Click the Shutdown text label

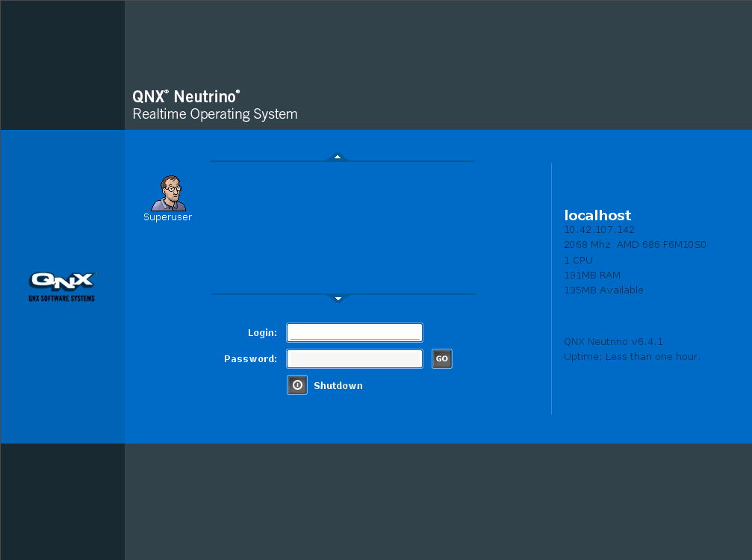(x=338, y=386)
